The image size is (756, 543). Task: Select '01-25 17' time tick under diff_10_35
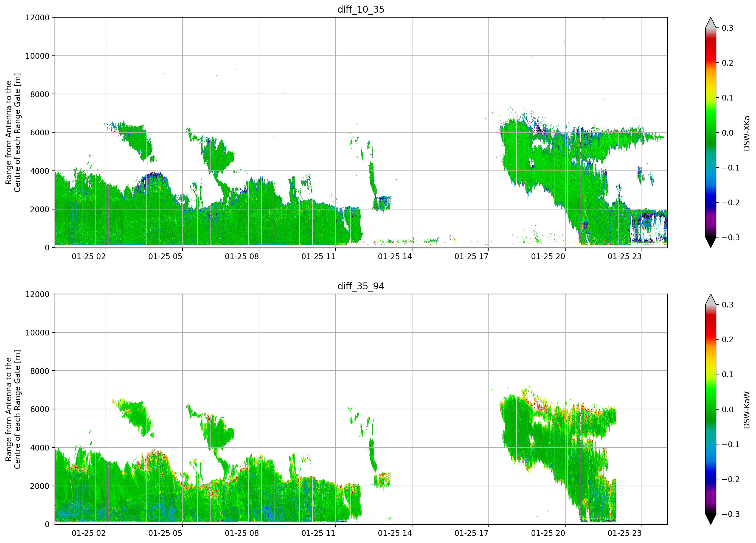471,256
